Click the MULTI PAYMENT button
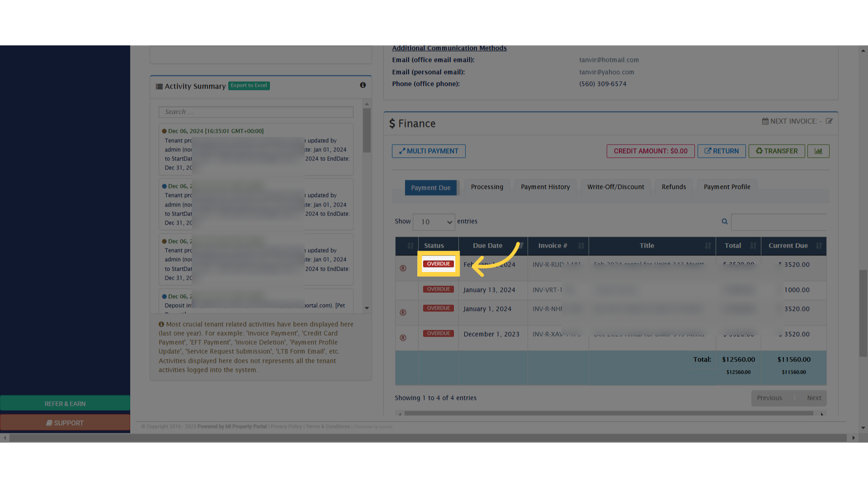Viewport: 868px width, 488px height. (429, 151)
